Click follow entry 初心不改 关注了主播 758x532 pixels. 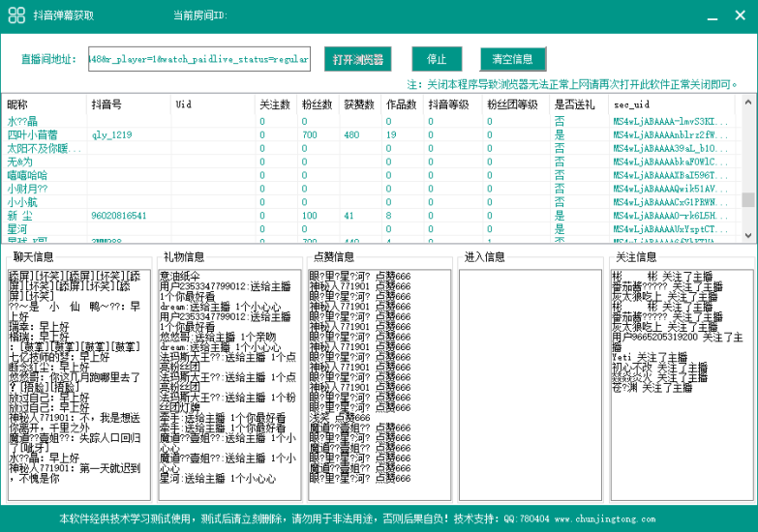(x=660, y=368)
